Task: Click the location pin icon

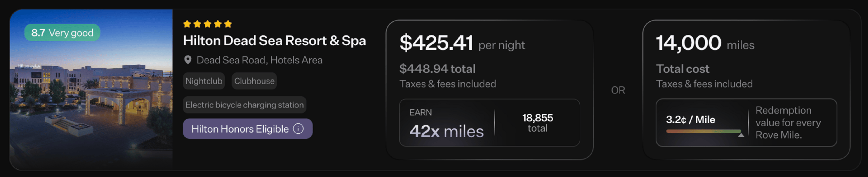Action: [x=188, y=60]
